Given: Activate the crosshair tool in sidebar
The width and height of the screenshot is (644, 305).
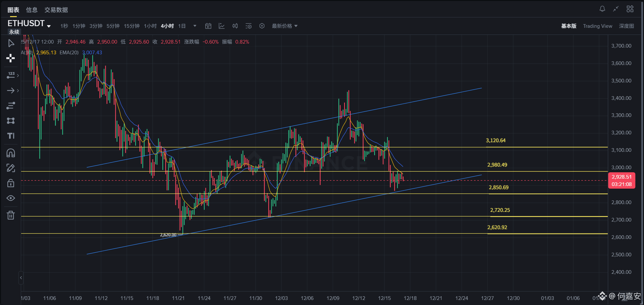Looking at the screenshot, I should (x=11, y=58).
